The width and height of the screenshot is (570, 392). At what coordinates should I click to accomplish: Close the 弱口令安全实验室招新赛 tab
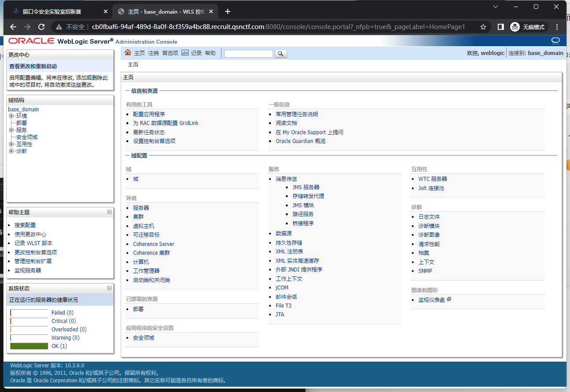[x=106, y=11]
